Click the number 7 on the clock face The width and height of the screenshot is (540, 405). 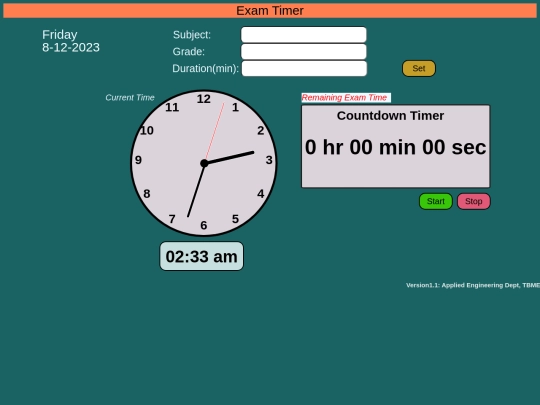pos(172,219)
